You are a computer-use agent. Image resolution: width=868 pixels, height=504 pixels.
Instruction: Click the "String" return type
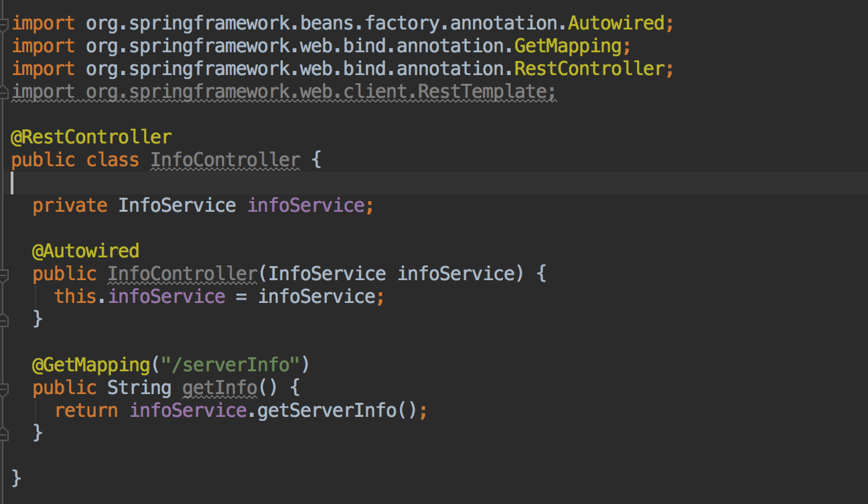click(139, 388)
